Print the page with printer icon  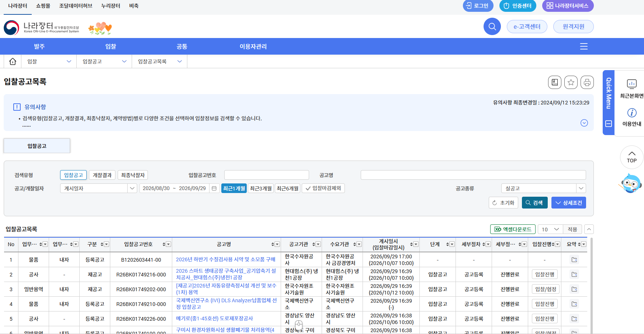click(x=587, y=82)
